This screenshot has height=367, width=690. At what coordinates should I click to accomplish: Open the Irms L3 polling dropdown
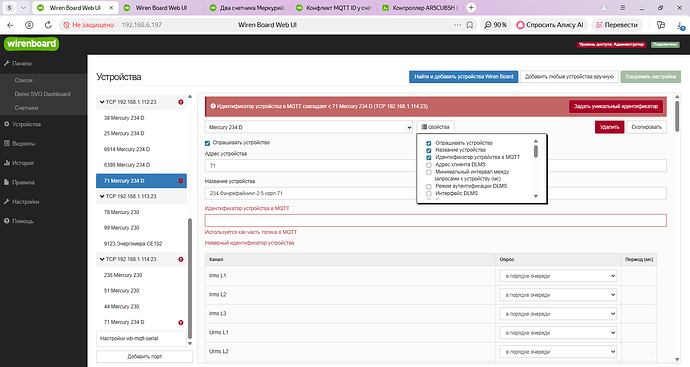(x=558, y=314)
